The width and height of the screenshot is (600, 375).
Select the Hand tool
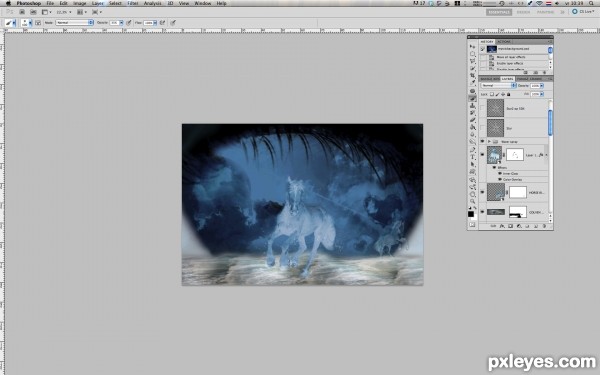pyautogui.click(x=473, y=194)
